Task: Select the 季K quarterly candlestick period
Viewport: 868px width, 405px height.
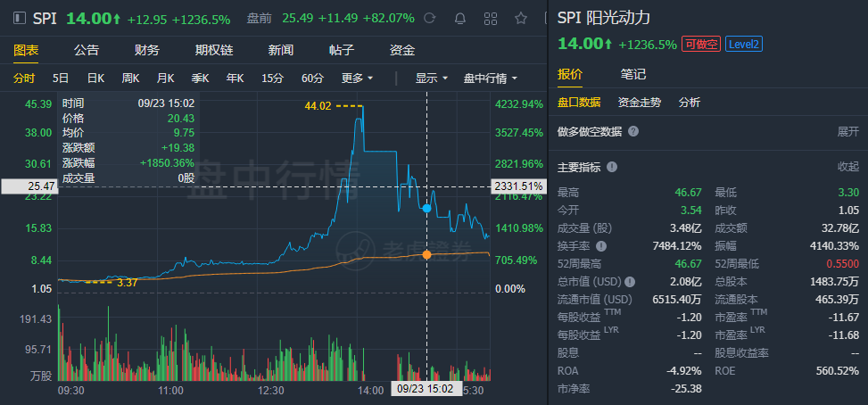Action: [200, 79]
